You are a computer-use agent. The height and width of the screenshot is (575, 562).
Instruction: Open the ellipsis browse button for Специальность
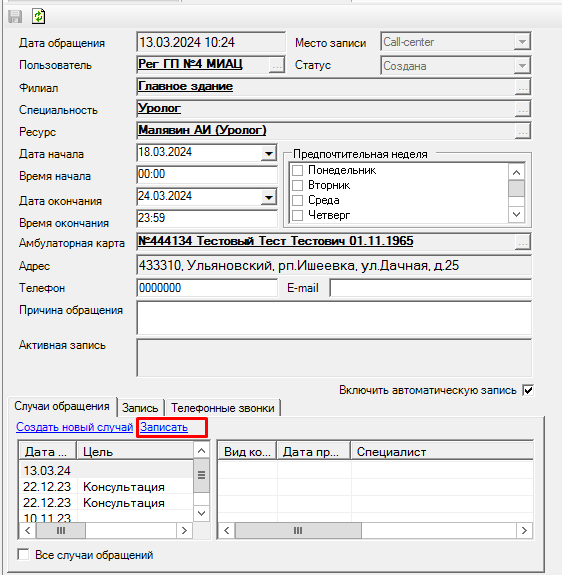click(523, 109)
